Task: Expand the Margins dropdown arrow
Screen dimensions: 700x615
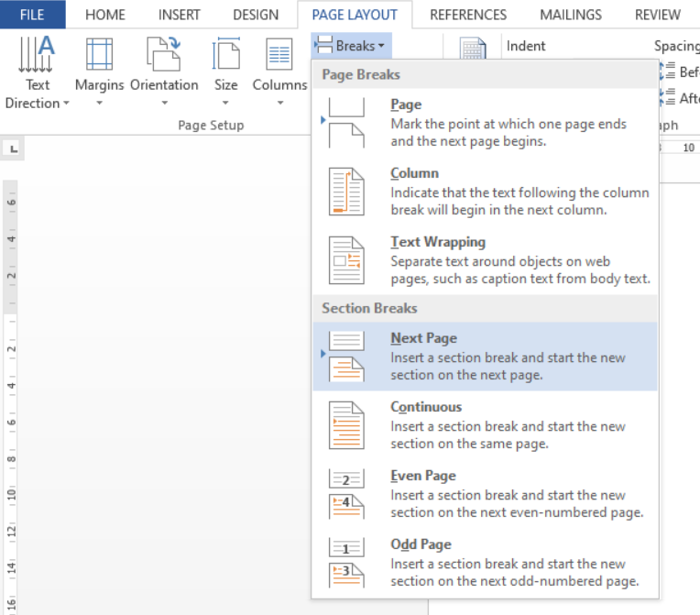Action: point(99,103)
